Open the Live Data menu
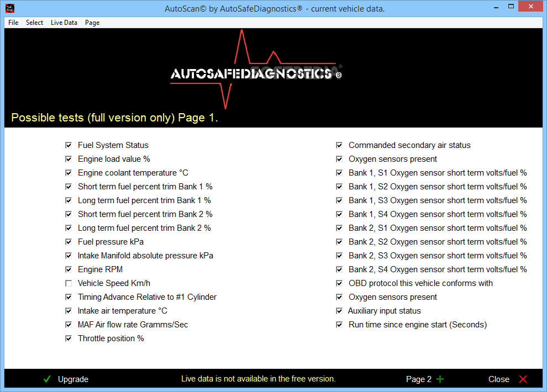Screen dimensions: 547x392 64,23
